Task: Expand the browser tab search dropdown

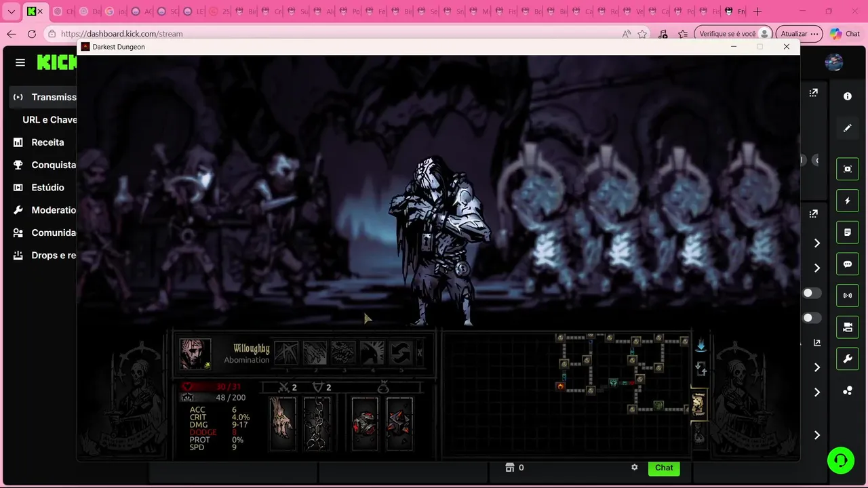Action: pos(11,12)
